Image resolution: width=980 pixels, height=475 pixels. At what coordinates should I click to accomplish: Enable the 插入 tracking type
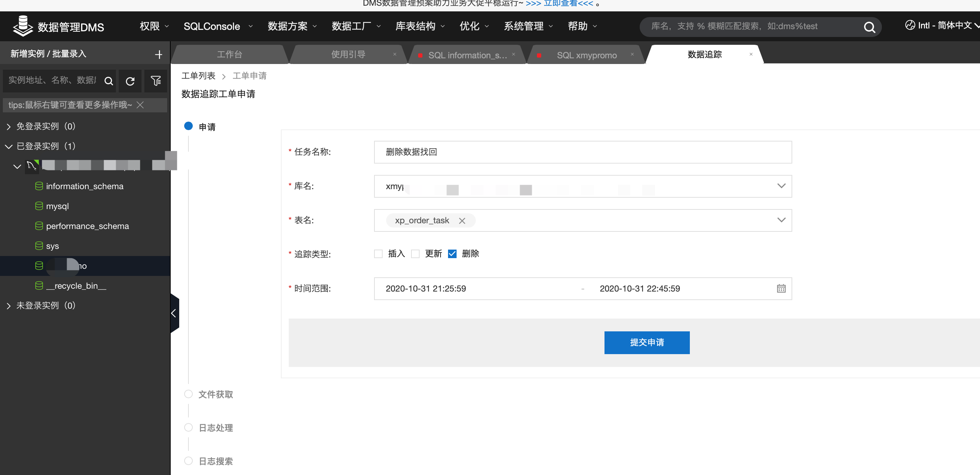pos(378,253)
